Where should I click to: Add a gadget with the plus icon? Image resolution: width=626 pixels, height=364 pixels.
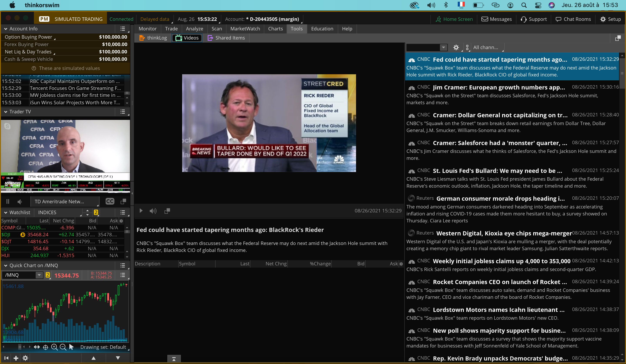click(16, 358)
